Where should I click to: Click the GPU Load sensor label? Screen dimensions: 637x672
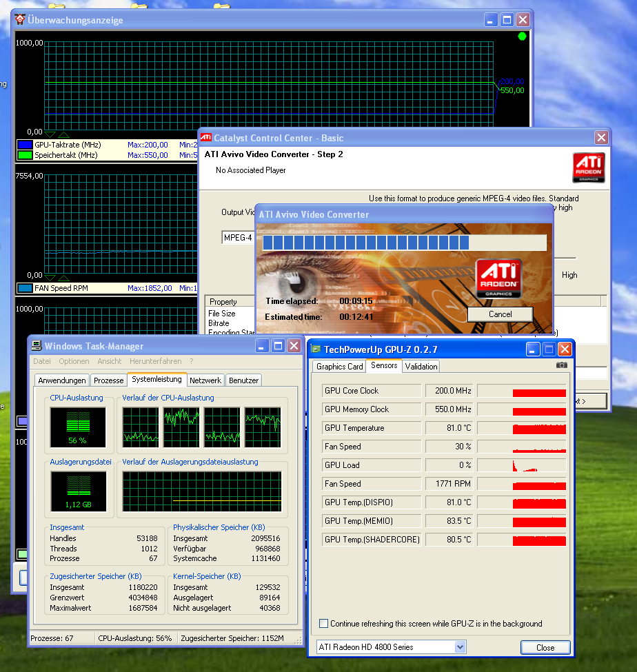click(x=371, y=465)
